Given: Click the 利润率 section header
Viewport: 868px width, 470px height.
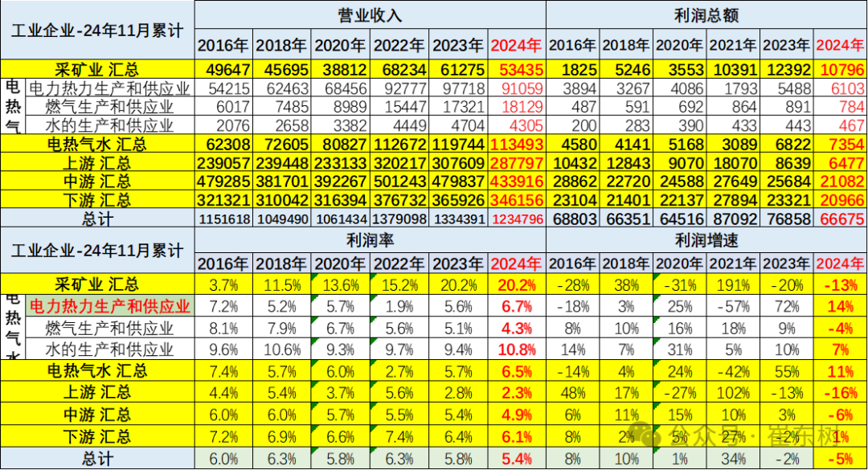Looking at the screenshot, I should tap(370, 240).
